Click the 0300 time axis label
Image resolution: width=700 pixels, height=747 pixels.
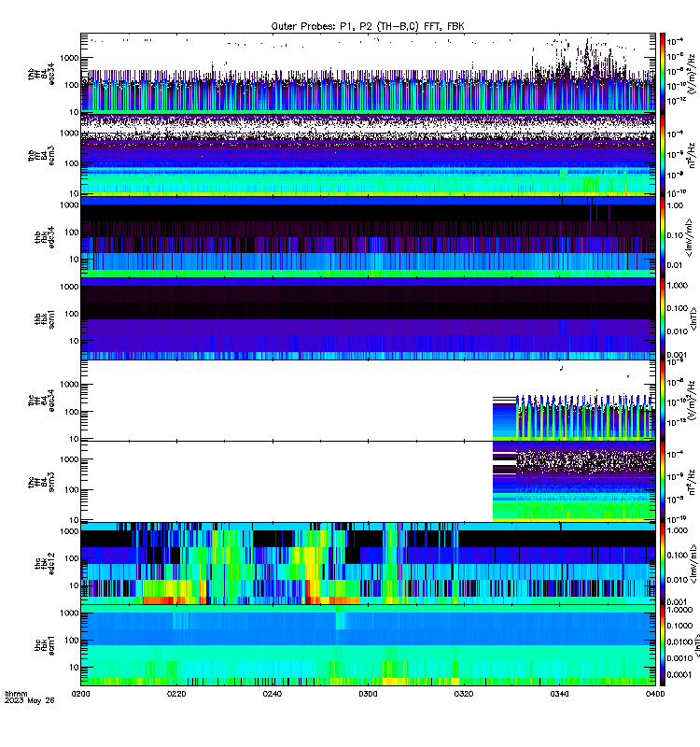pos(368,694)
